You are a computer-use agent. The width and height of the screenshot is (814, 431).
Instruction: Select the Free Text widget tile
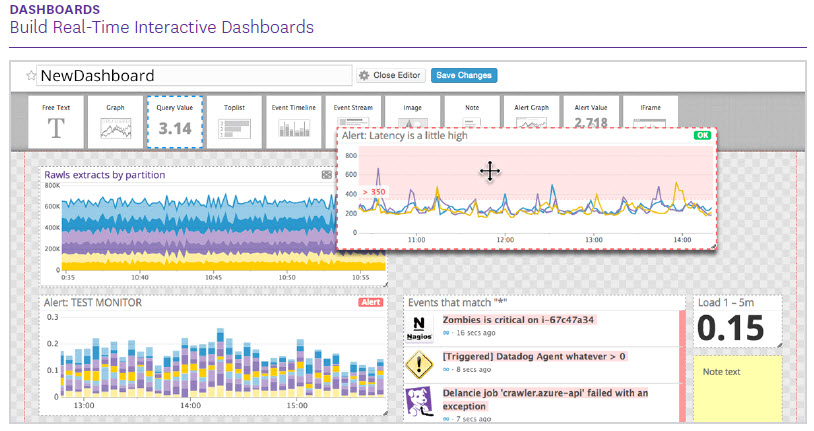click(56, 121)
